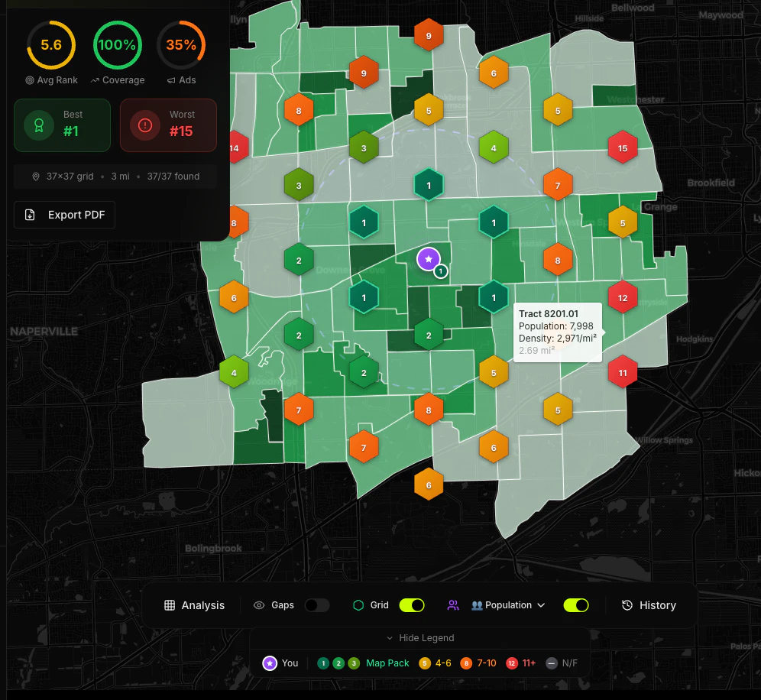Viewport: 761px width, 700px height.
Task: Switch to the Analysis tab
Action: 195,605
